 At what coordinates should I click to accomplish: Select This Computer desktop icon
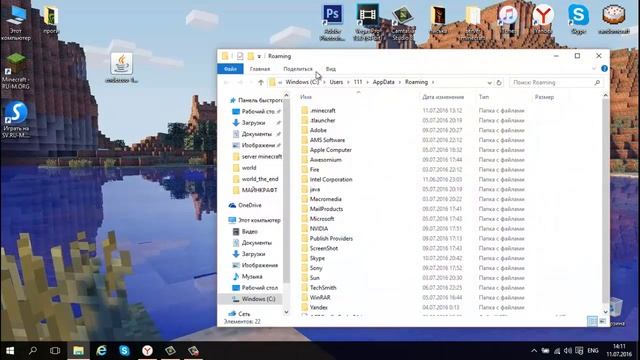point(16,23)
